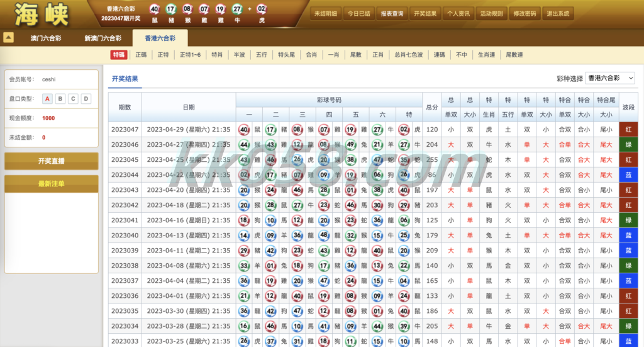Open the 特头尾 bet type

(x=286, y=55)
